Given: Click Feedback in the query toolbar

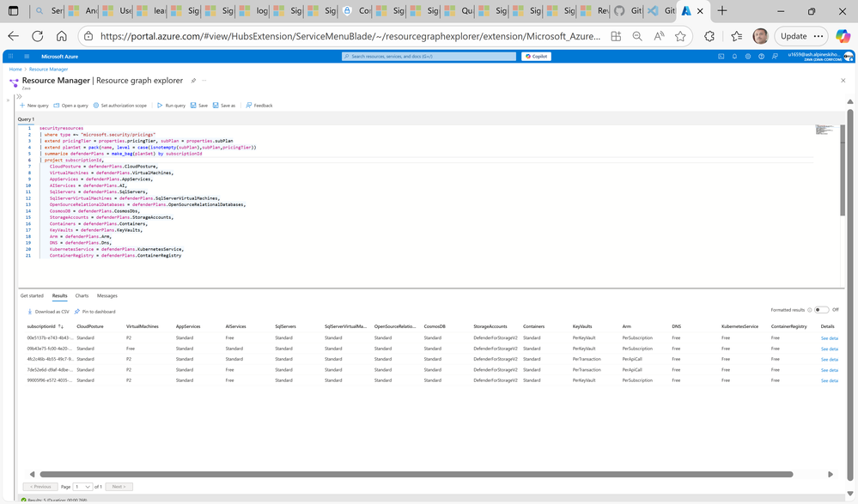Looking at the screenshot, I should [x=259, y=106].
